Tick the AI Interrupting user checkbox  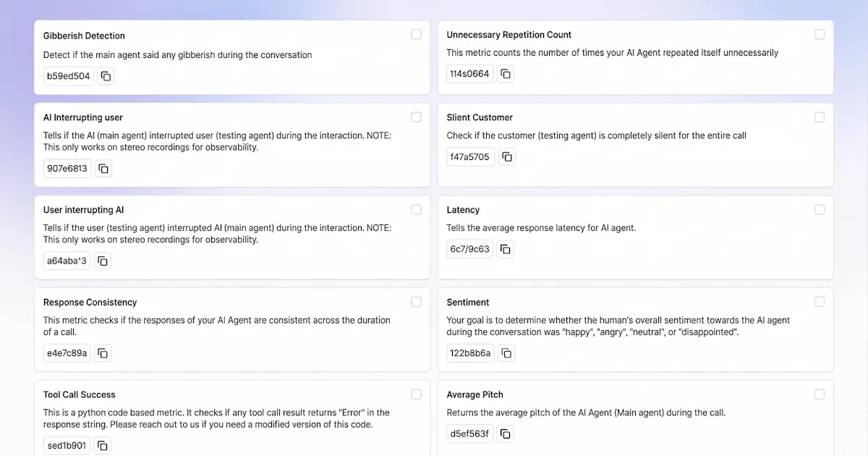point(416,117)
